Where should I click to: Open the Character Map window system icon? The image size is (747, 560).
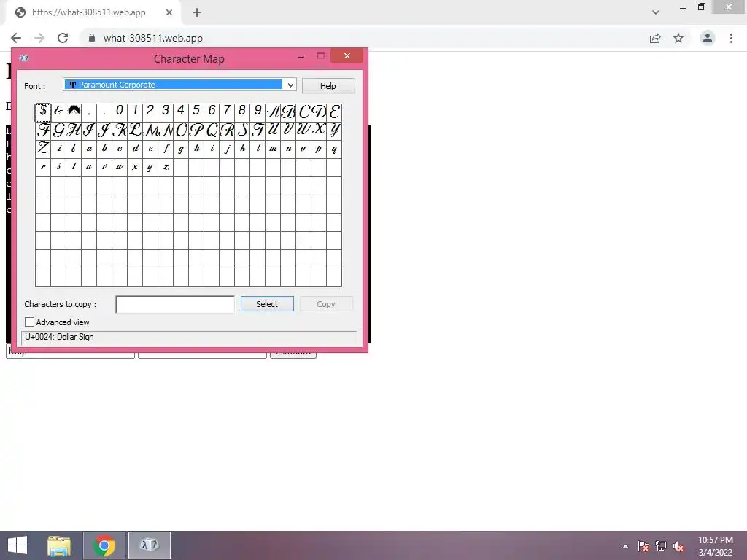point(24,58)
